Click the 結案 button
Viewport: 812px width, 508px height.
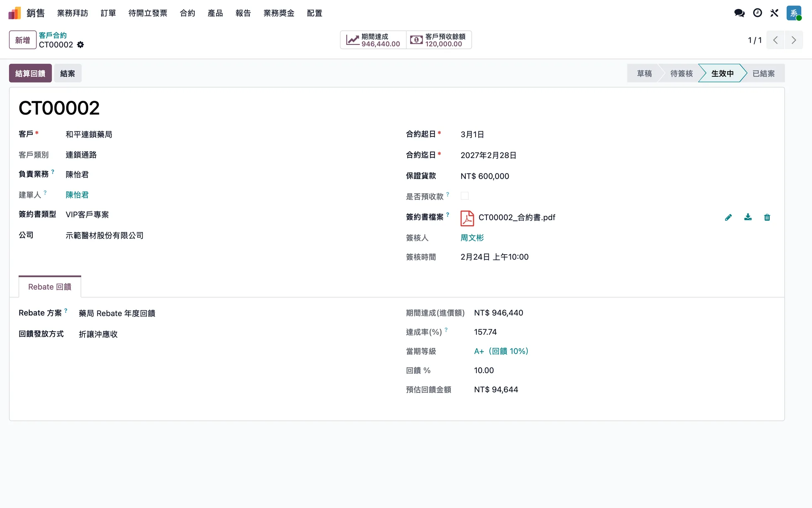click(x=68, y=73)
